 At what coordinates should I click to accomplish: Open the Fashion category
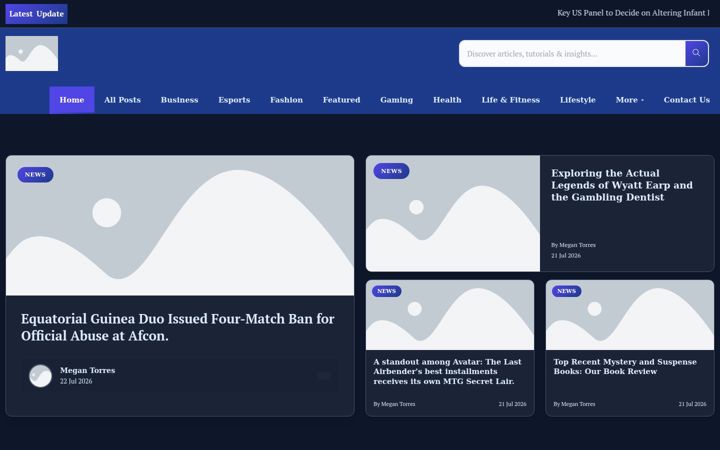click(x=287, y=100)
